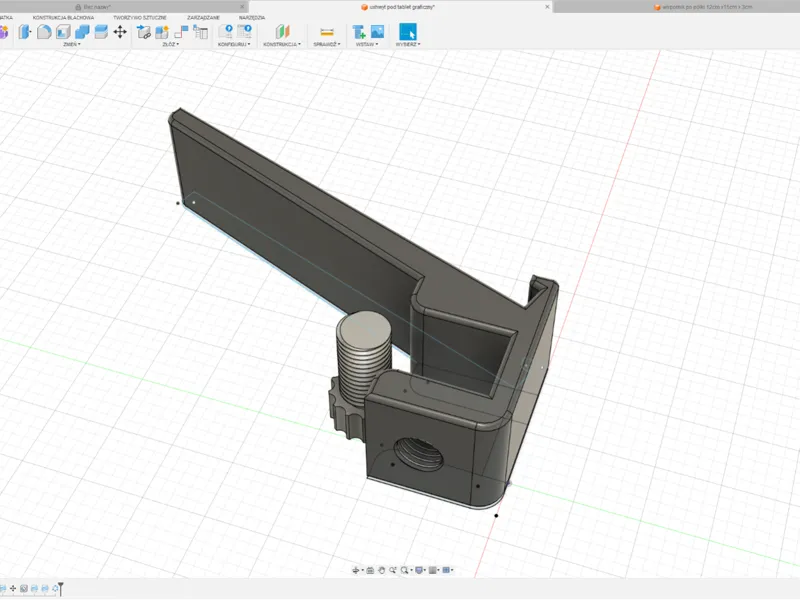Click the Zoom icon with plus

pyautogui.click(x=392, y=570)
